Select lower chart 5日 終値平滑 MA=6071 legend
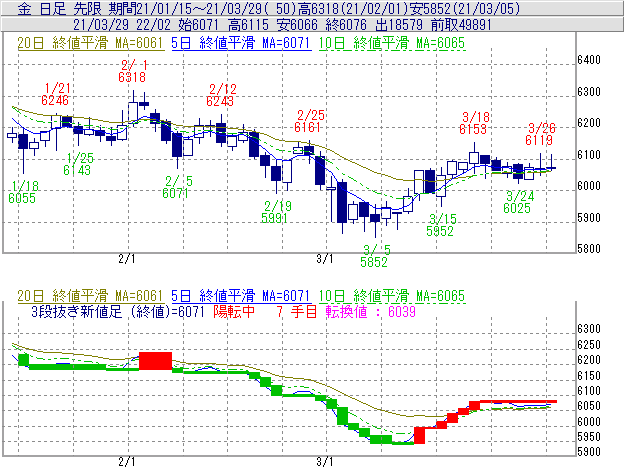 pos(241,296)
